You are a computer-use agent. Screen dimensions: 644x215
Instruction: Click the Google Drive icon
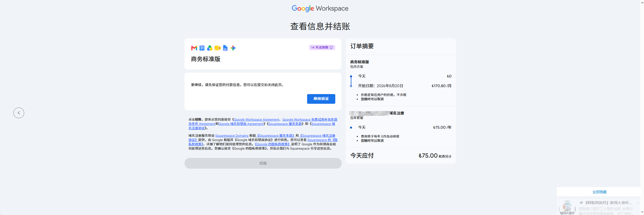pos(210,48)
